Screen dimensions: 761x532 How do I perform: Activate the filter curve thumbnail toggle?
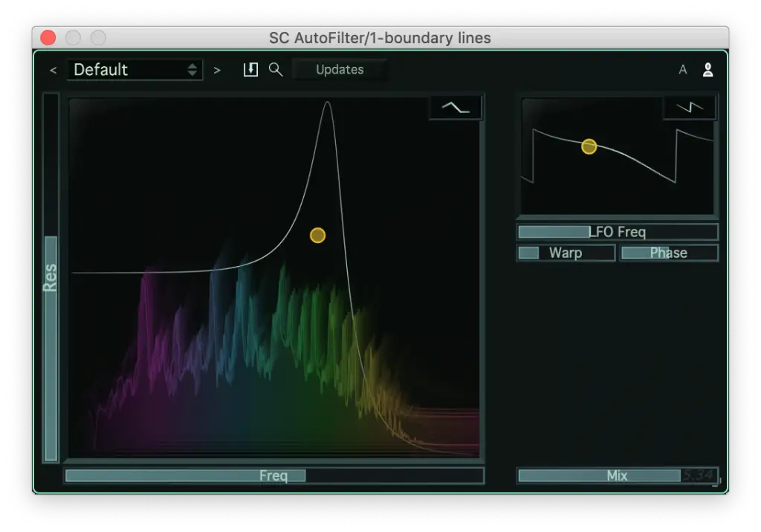455,106
